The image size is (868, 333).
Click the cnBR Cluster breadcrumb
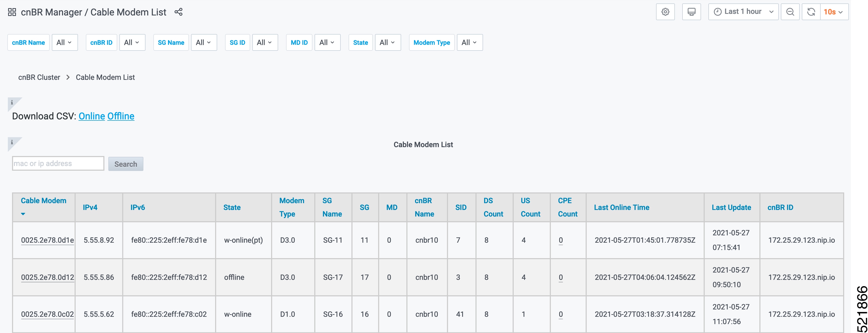coord(39,77)
